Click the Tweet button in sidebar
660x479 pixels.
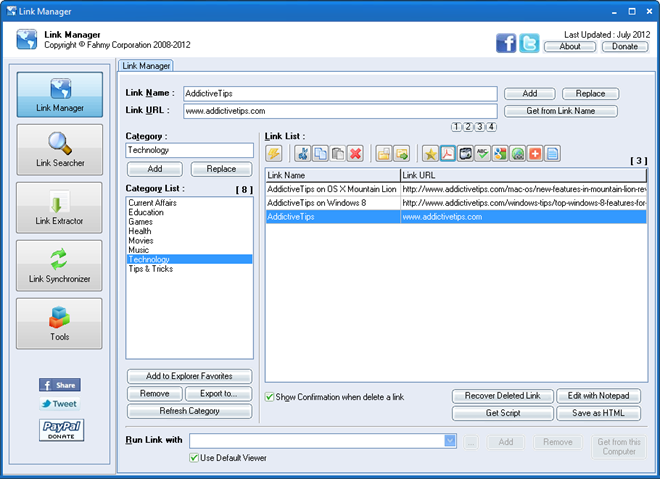(x=60, y=404)
